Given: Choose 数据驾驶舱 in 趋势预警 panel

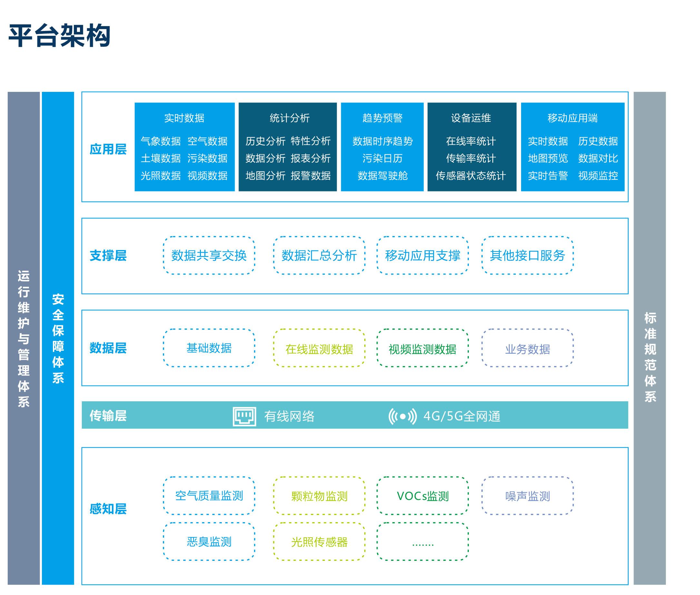Looking at the screenshot, I should (382, 176).
